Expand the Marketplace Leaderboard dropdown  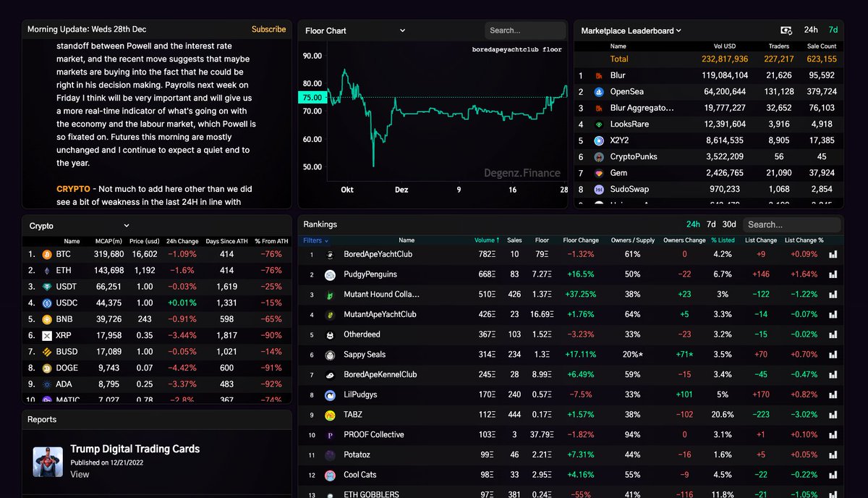pos(631,30)
